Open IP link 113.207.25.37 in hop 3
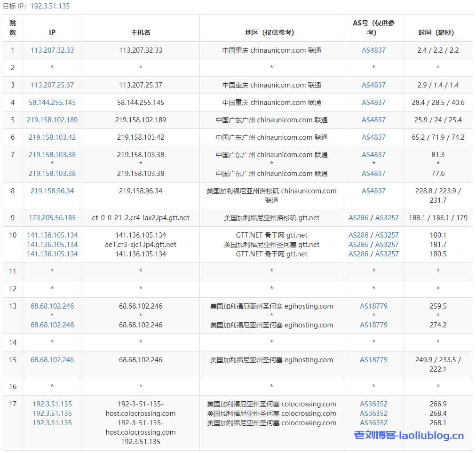 (52, 85)
